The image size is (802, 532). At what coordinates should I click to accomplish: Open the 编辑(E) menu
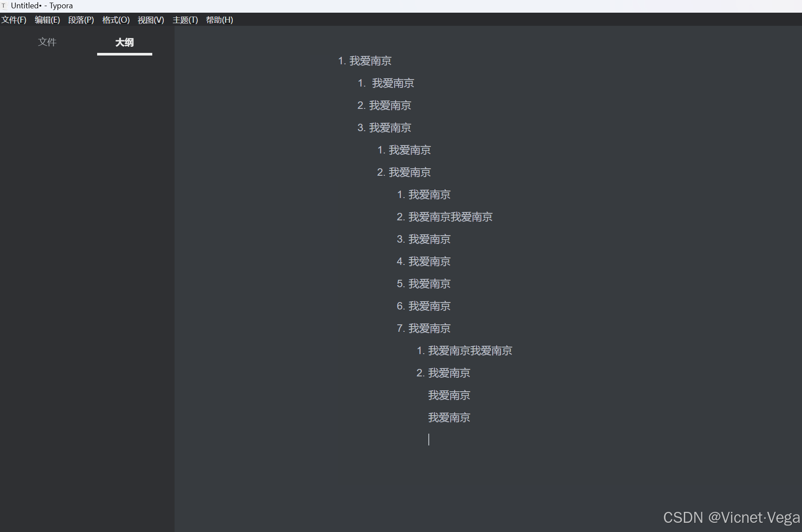47,20
